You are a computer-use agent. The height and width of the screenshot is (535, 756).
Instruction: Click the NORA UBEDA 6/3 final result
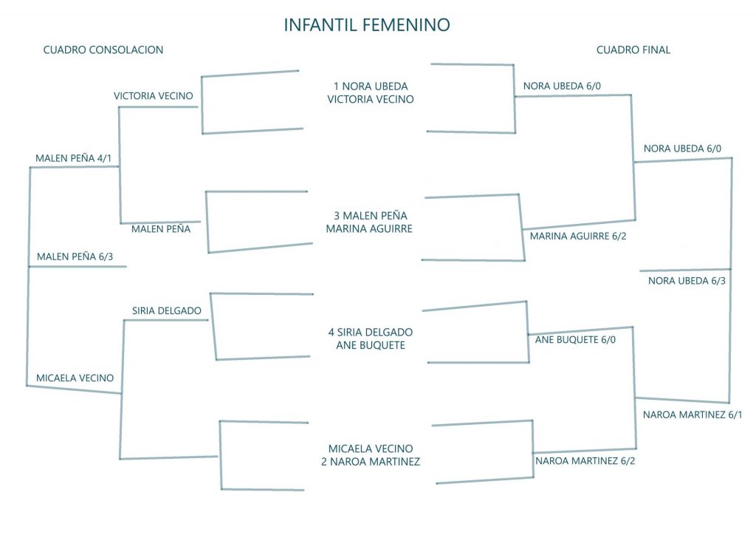pos(687,281)
